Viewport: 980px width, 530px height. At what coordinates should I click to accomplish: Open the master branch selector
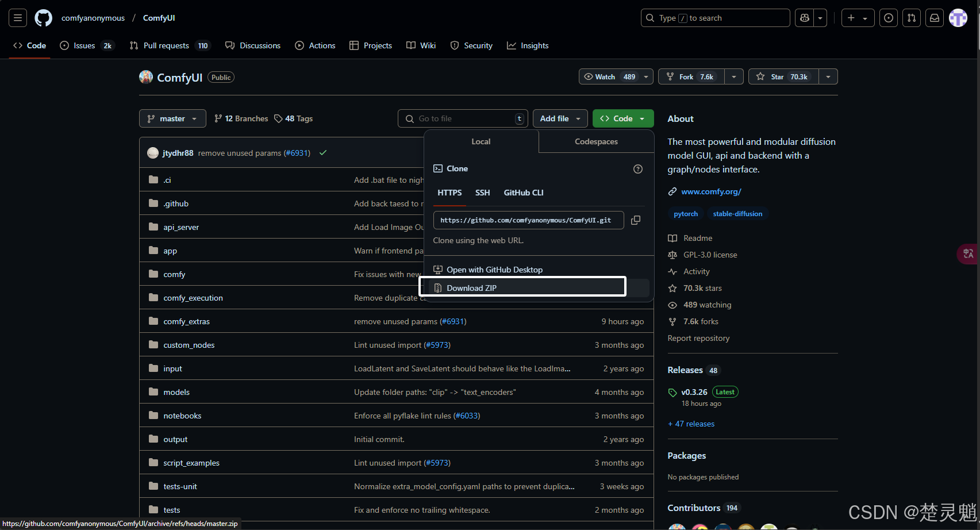click(x=172, y=118)
